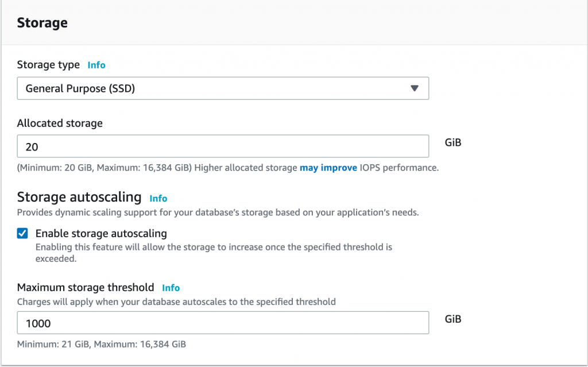Open Info link beside Storage autoscaling
588x367 pixels.
158,198
